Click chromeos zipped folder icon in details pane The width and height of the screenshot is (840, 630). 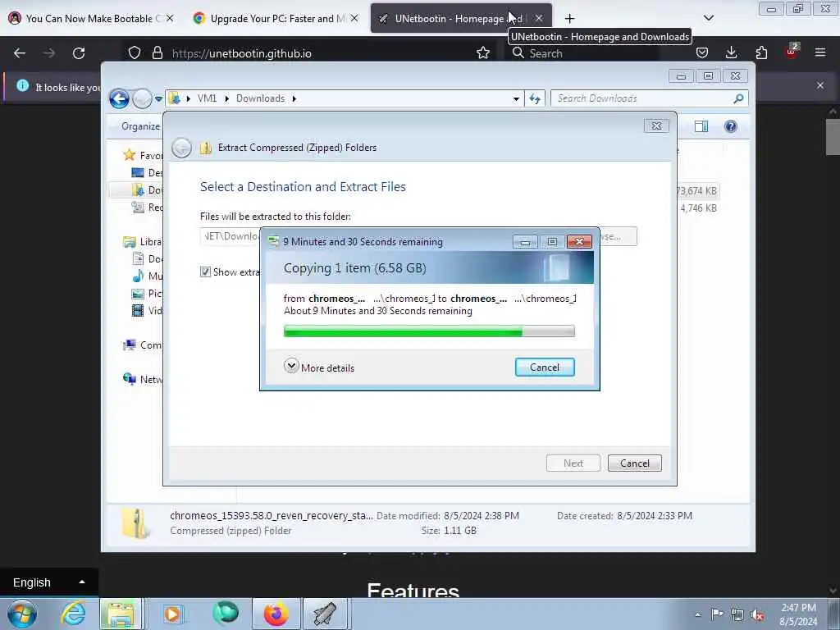(x=135, y=523)
